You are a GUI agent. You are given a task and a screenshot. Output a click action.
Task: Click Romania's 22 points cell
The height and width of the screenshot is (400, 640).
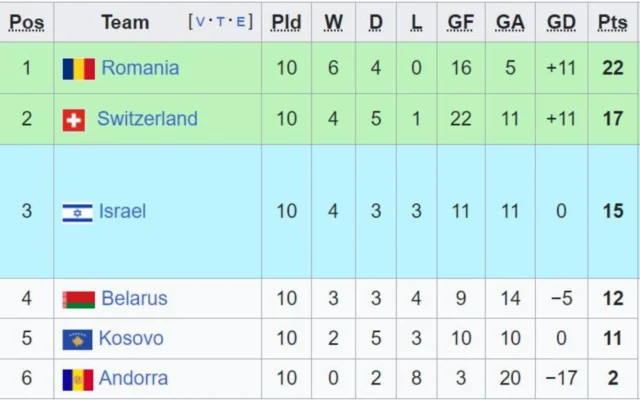coord(612,68)
